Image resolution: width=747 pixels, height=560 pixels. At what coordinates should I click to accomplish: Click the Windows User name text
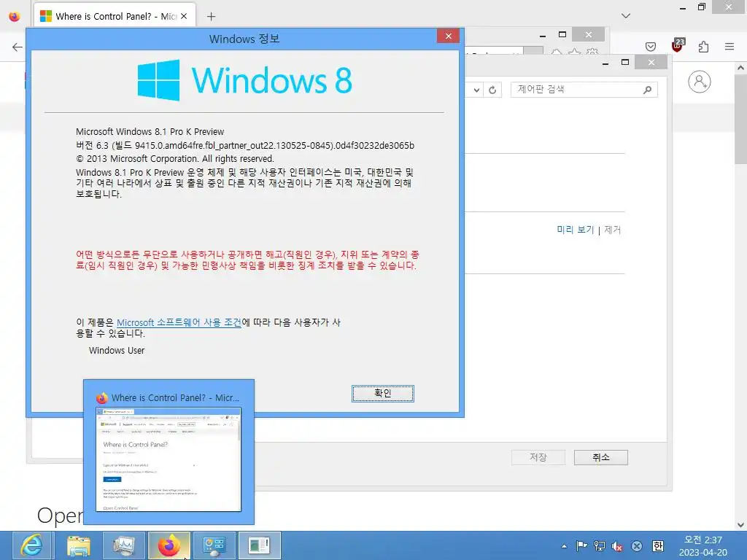tap(117, 351)
